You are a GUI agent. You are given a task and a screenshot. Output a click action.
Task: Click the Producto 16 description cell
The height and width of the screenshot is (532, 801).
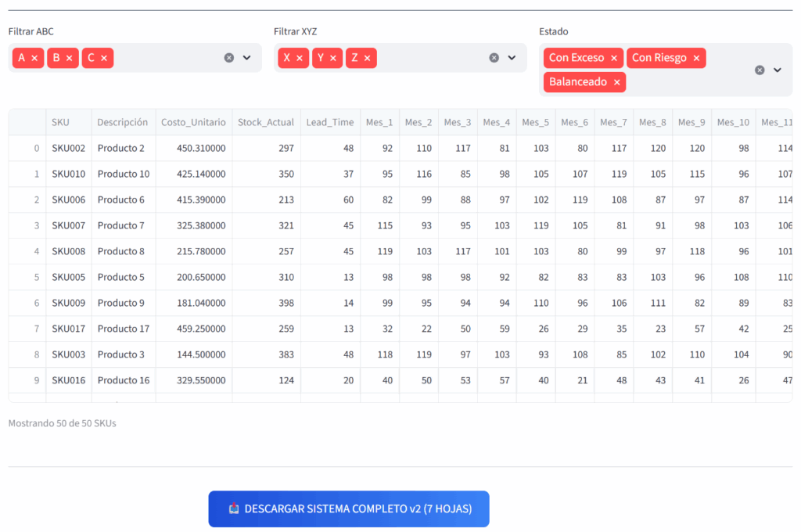coord(124,380)
